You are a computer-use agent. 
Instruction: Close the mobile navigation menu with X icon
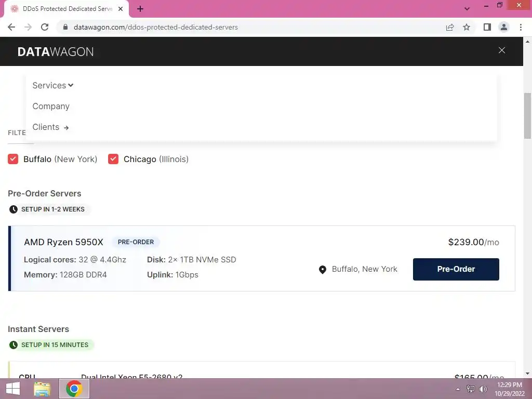(501, 50)
